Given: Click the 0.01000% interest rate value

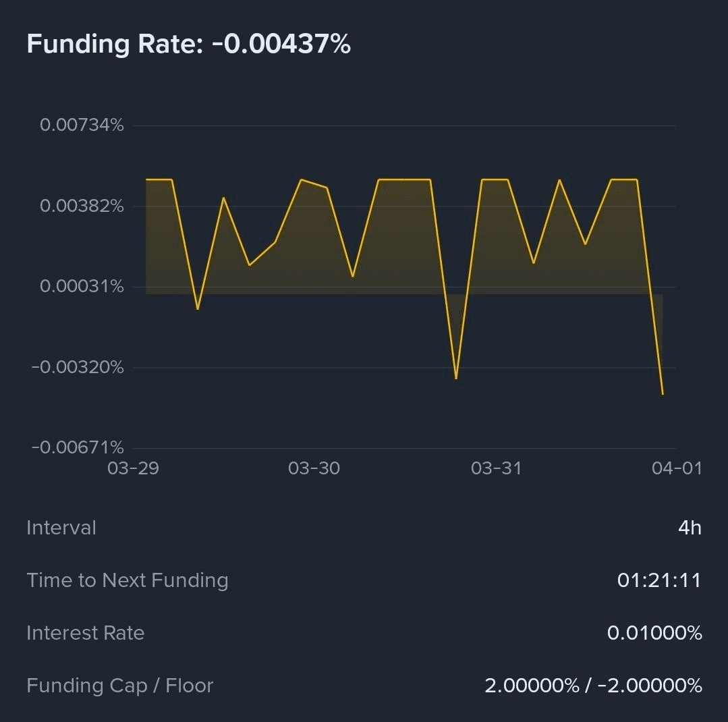Looking at the screenshot, I should pyautogui.click(x=654, y=633).
